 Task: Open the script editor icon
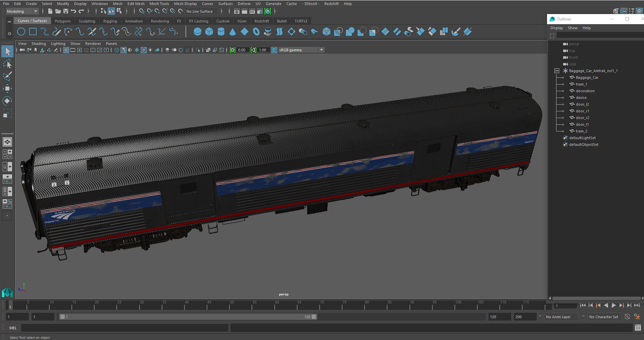point(638,328)
